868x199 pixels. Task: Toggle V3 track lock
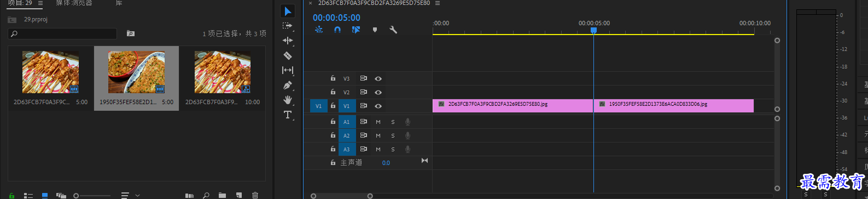(333, 78)
